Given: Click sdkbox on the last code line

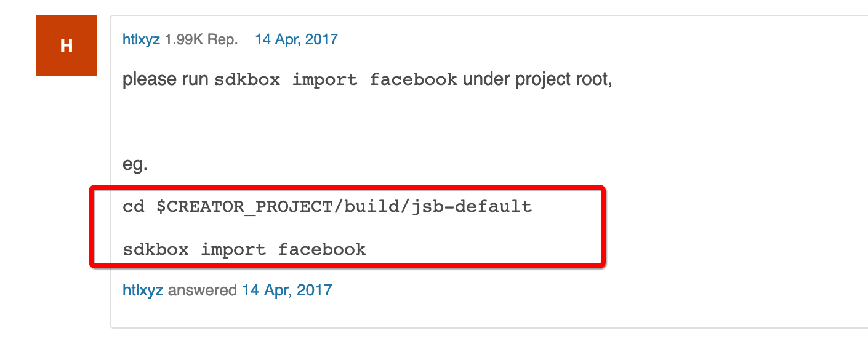Looking at the screenshot, I should click(156, 249).
